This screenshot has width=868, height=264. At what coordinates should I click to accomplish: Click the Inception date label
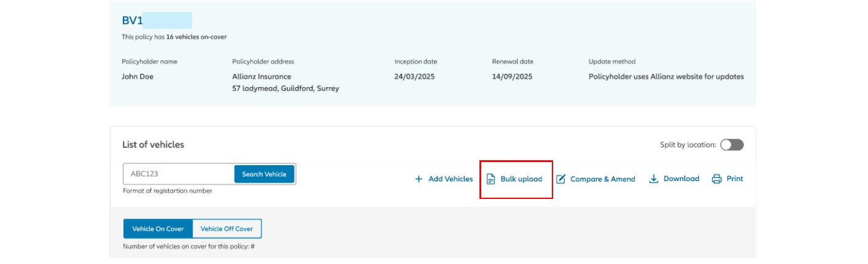click(416, 61)
